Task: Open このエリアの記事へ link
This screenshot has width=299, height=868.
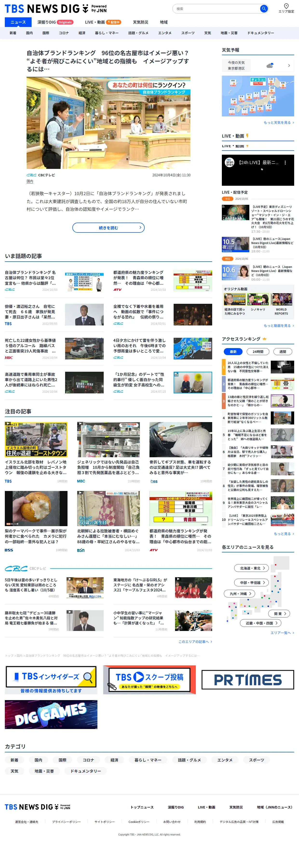Action: coord(195,642)
